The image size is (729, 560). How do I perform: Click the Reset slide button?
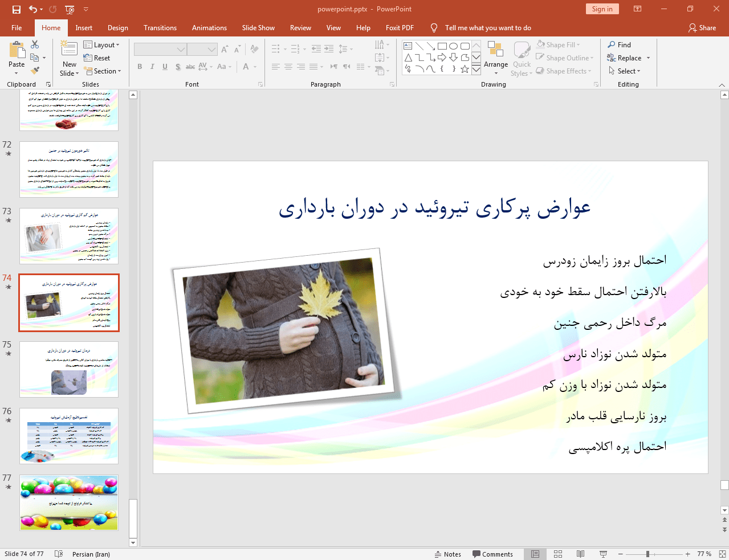[96, 58]
